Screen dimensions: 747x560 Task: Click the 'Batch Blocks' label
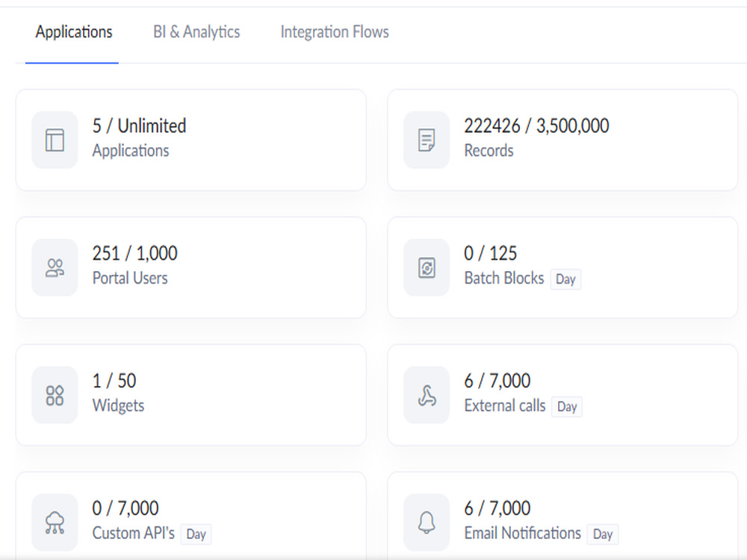(504, 278)
